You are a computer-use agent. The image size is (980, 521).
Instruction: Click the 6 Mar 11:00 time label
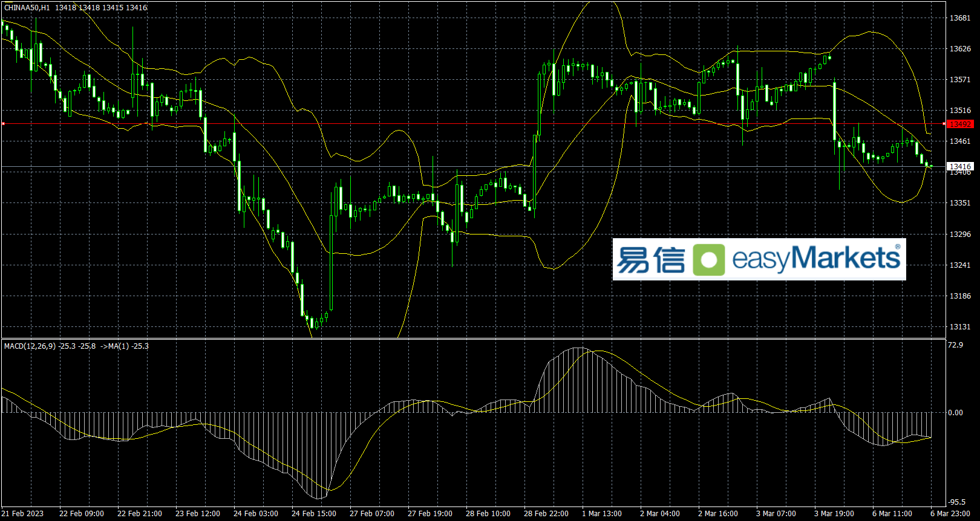[892, 514]
